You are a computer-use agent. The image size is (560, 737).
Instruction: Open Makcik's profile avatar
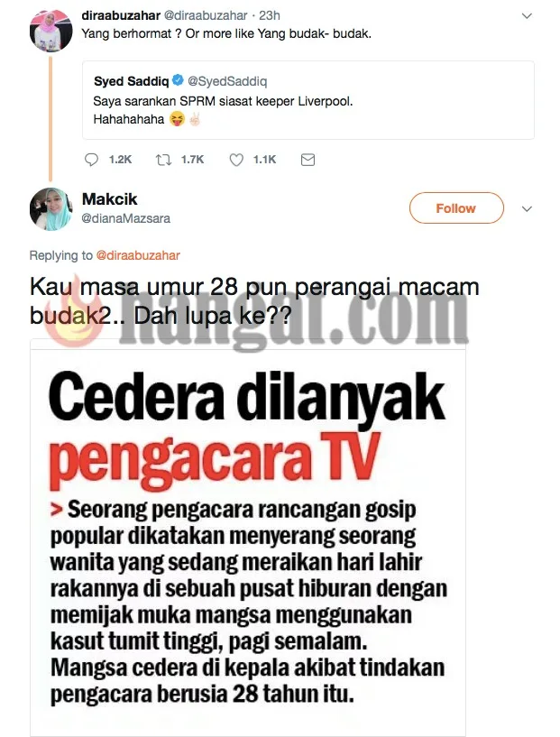point(51,208)
